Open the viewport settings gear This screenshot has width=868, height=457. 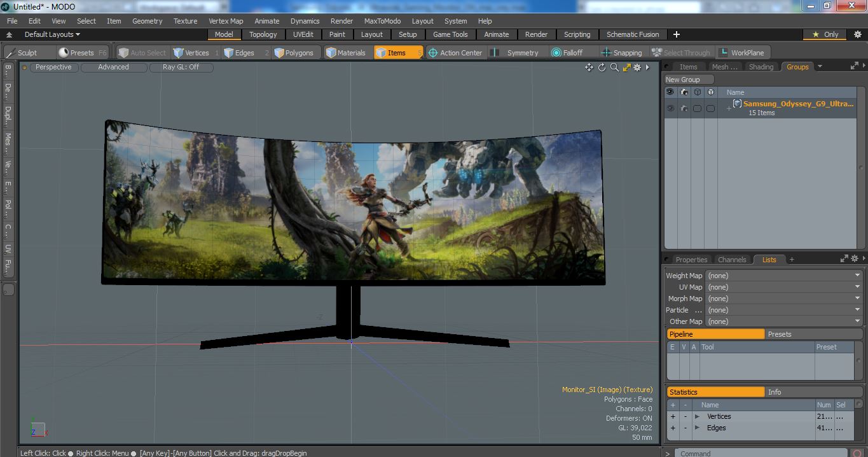tap(637, 67)
